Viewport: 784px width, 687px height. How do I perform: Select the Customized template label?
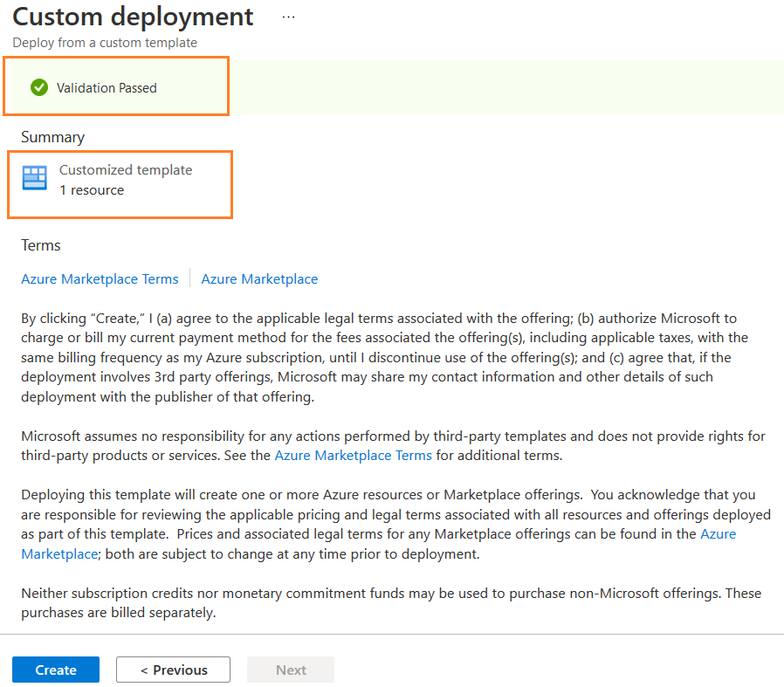(x=126, y=170)
